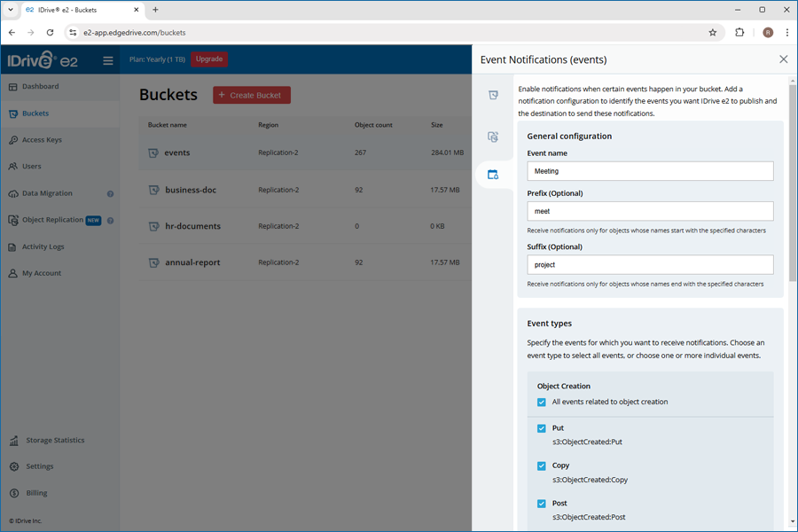Open the browser Extensions puzzle icon

pyautogui.click(x=739, y=33)
